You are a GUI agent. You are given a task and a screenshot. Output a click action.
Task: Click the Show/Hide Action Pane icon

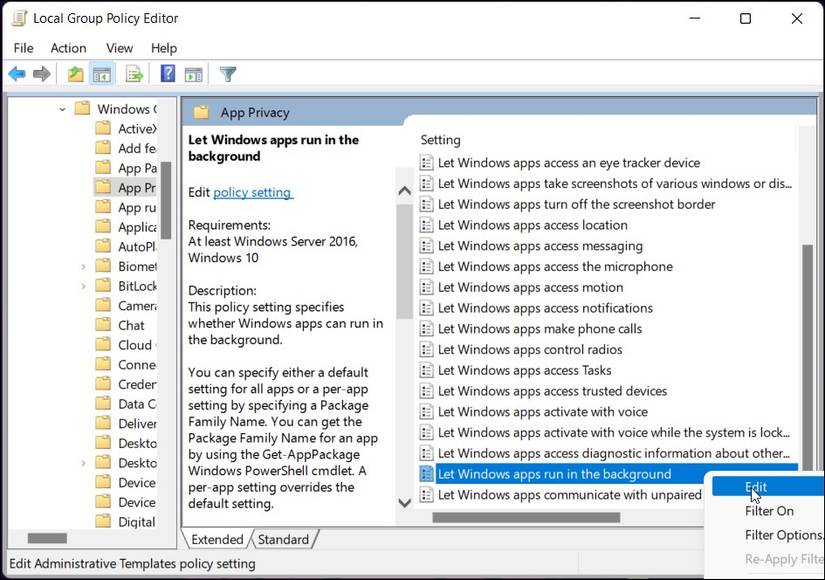pos(192,73)
